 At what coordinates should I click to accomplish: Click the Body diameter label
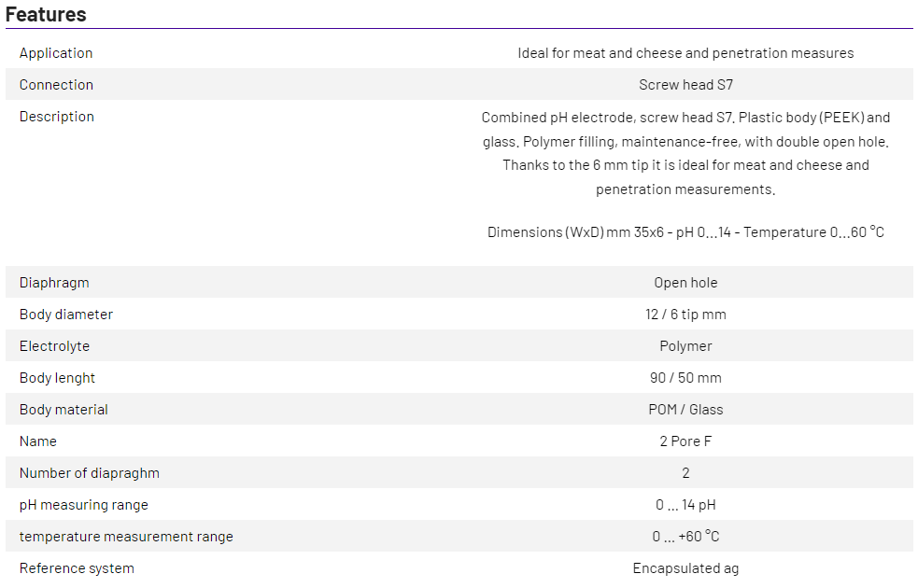[x=66, y=315]
